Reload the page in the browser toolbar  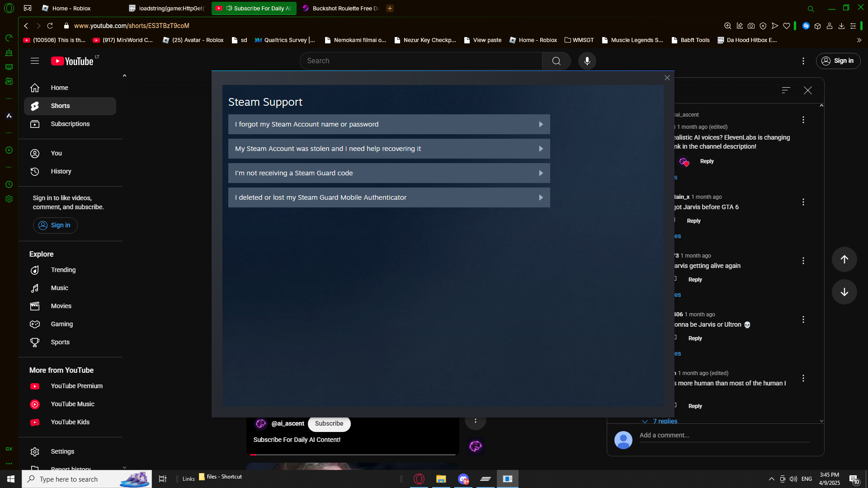[x=50, y=26]
